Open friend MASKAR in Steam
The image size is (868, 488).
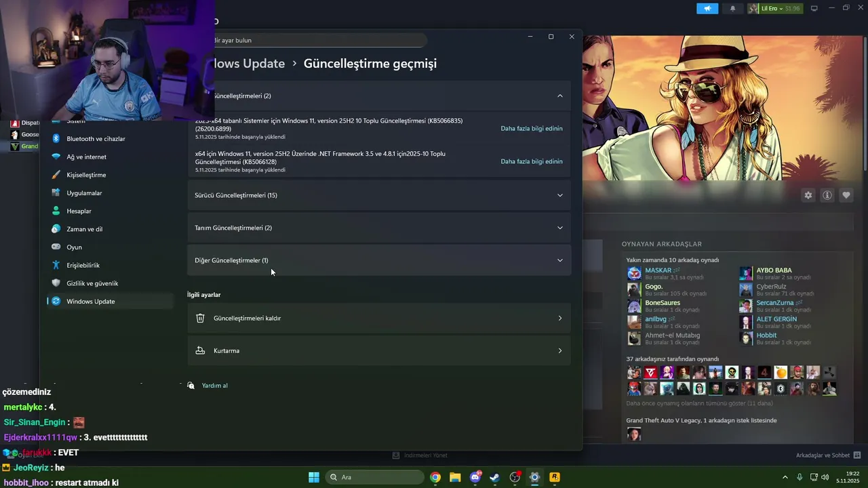658,270
